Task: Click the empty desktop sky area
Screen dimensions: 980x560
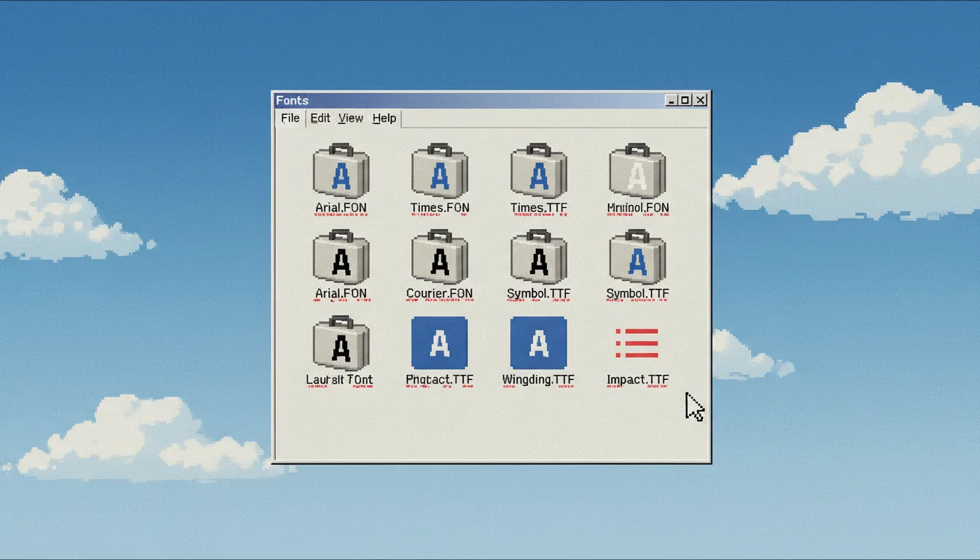Action: coord(131,292)
